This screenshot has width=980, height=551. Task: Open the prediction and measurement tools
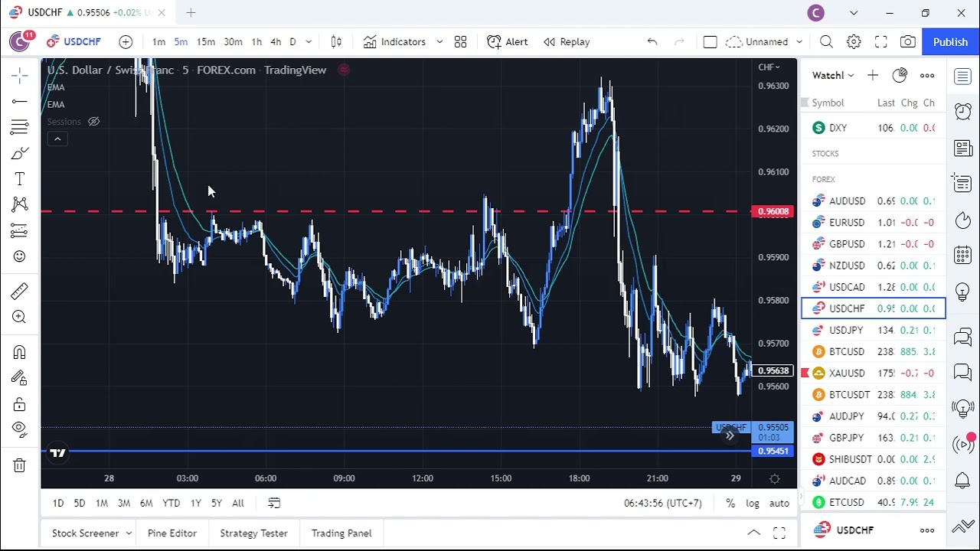pyautogui.click(x=20, y=230)
